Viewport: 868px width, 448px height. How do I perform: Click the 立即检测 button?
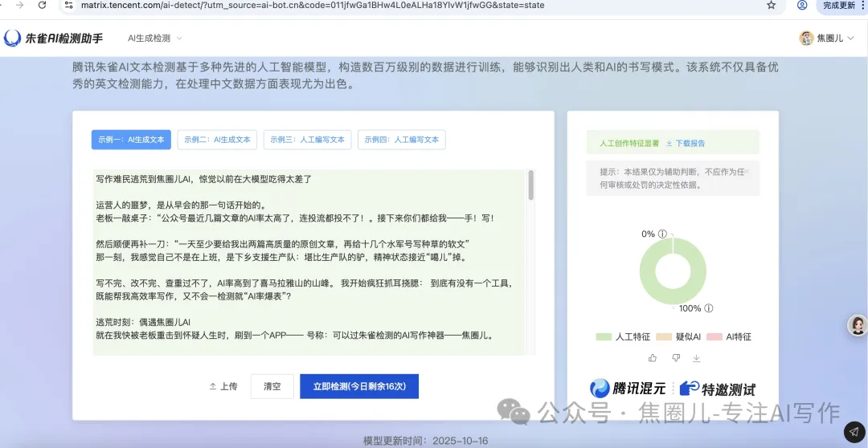point(359,386)
